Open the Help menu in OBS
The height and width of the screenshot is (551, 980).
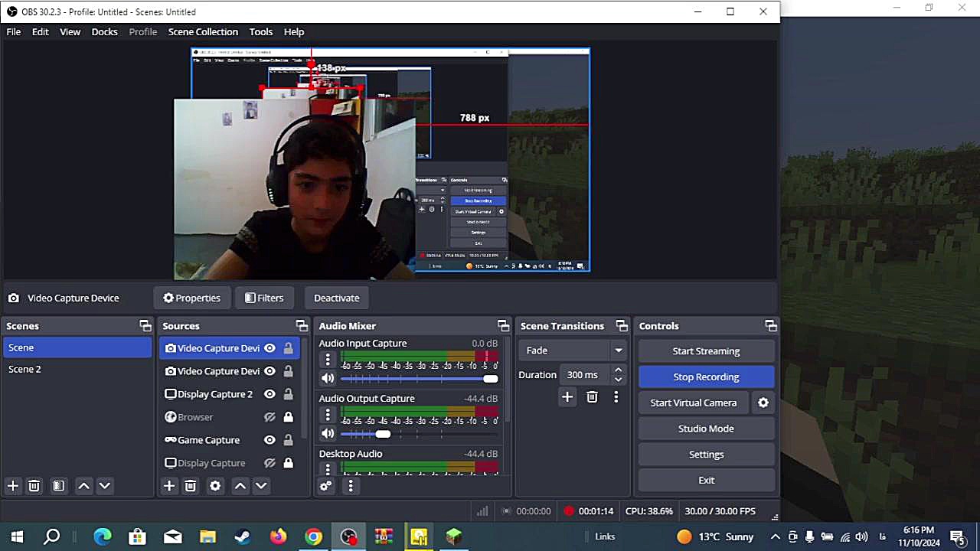click(x=294, y=31)
